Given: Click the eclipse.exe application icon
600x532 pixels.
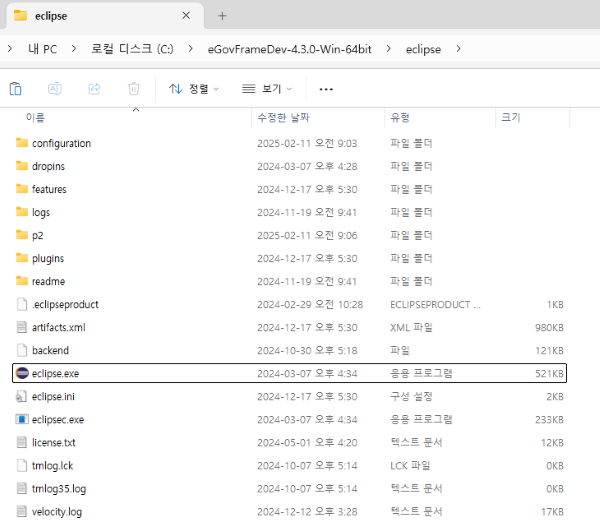Looking at the screenshot, I should 22,373.
